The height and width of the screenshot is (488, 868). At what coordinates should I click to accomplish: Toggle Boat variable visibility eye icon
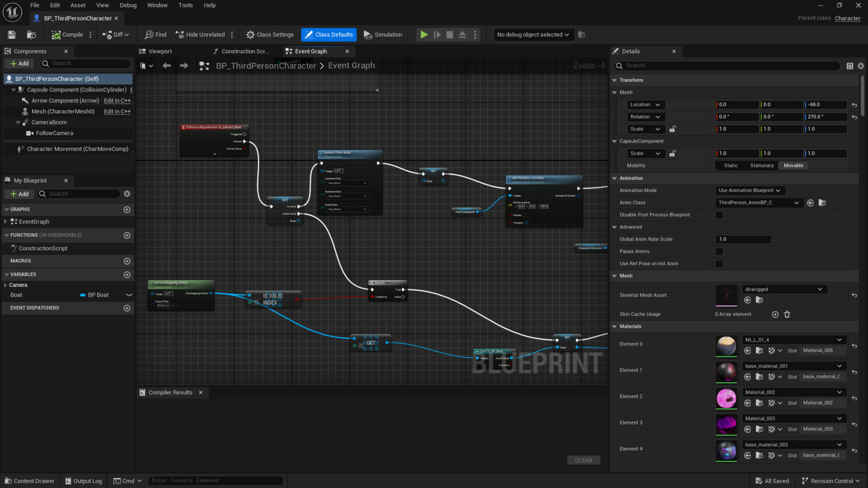[129, 296]
